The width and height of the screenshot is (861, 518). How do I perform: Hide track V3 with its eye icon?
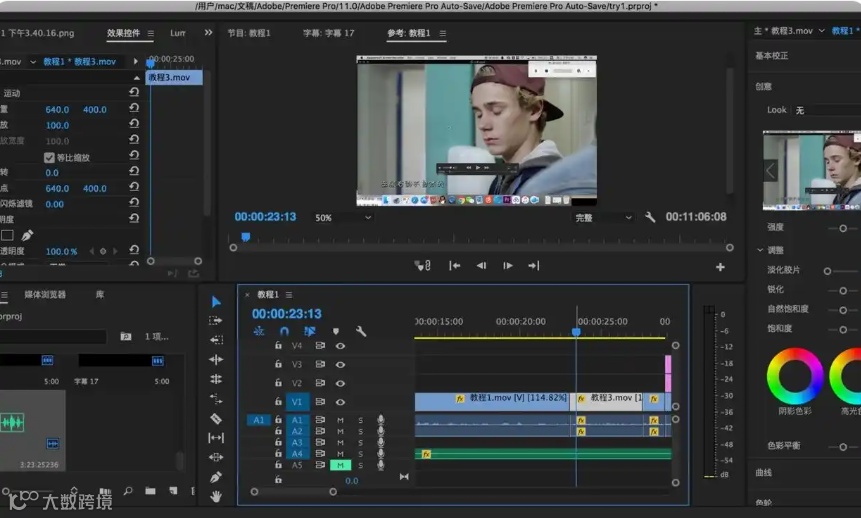(340, 365)
